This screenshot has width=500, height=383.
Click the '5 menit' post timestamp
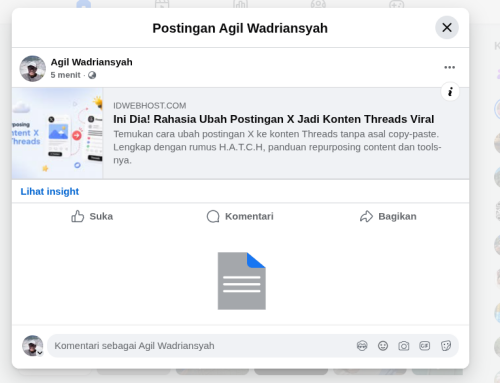pyautogui.click(x=65, y=75)
